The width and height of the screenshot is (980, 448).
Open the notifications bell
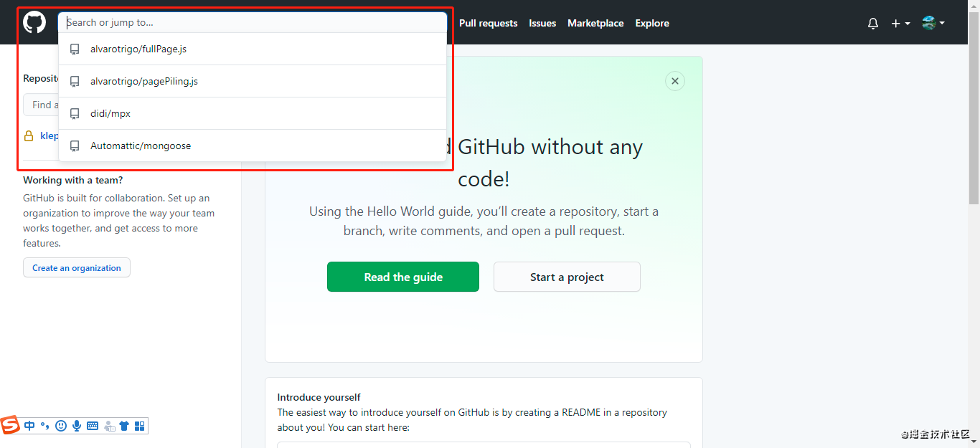873,24
